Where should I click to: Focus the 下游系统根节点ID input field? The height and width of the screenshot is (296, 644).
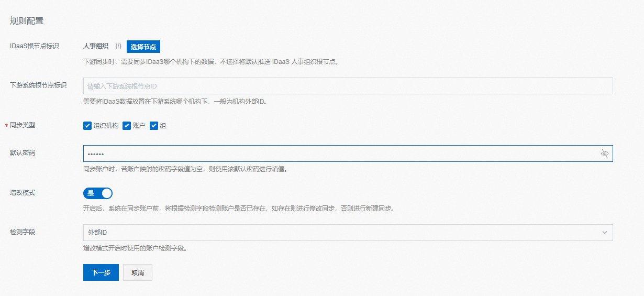coord(348,86)
